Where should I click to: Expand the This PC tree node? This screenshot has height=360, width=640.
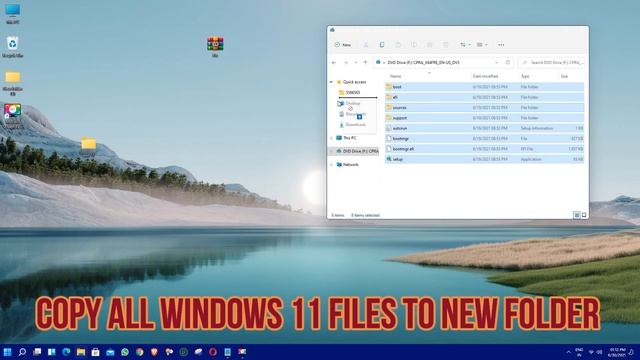pyautogui.click(x=331, y=138)
